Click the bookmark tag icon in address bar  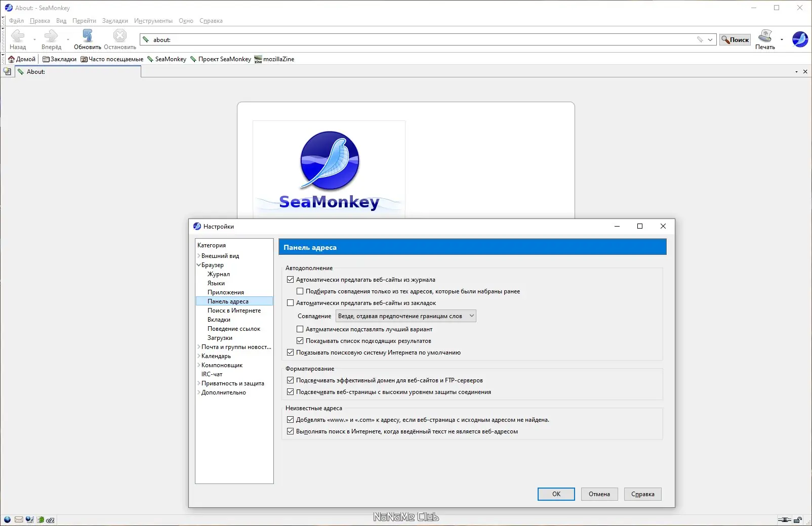coord(700,39)
